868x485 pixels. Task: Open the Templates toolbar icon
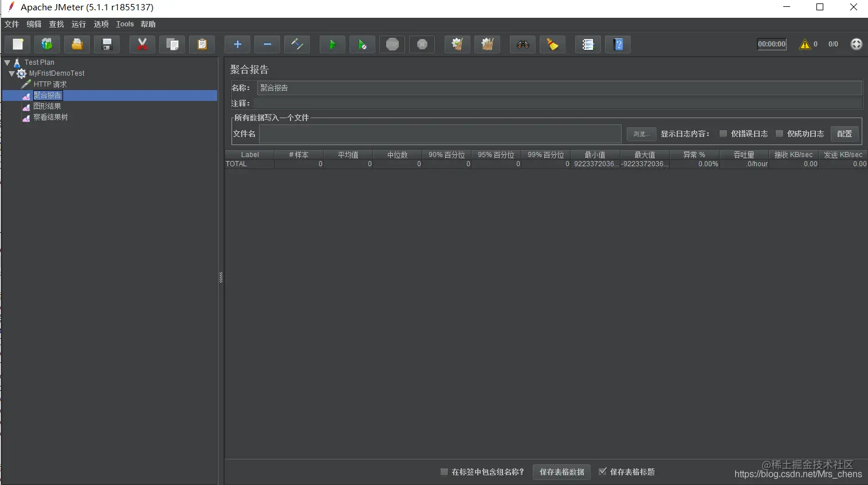pos(47,44)
